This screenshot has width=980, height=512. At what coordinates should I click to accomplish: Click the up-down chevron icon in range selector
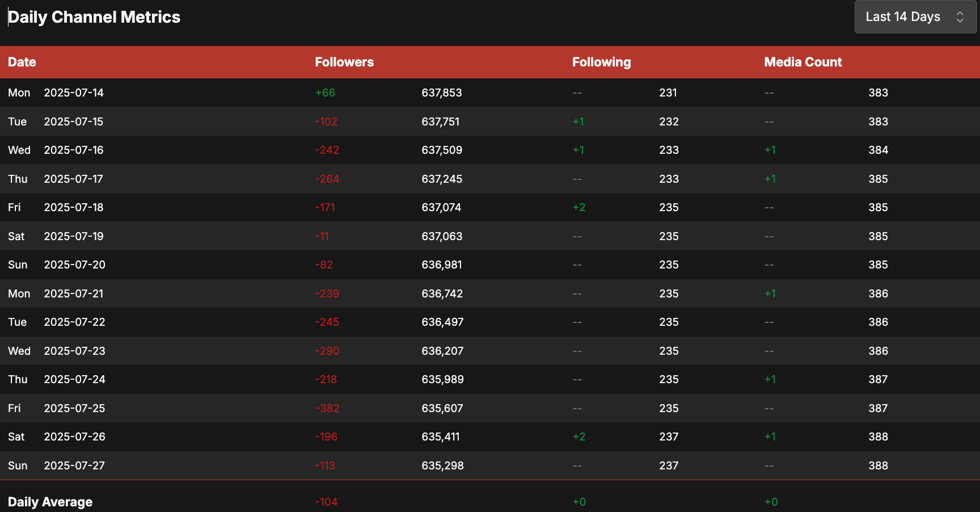pos(960,17)
